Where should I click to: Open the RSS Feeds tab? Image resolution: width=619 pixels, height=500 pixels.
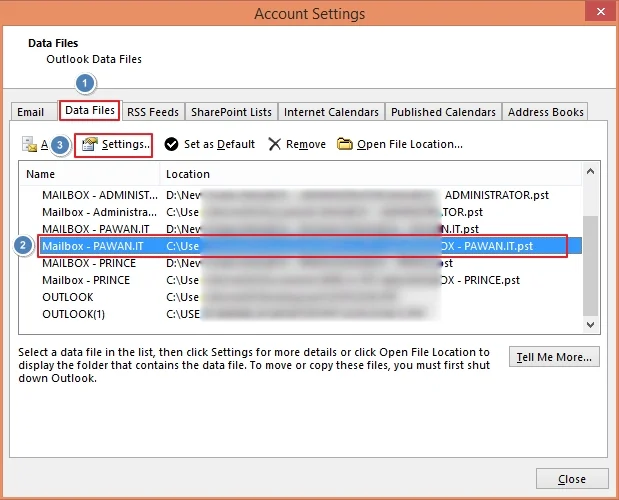coord(153,112)
